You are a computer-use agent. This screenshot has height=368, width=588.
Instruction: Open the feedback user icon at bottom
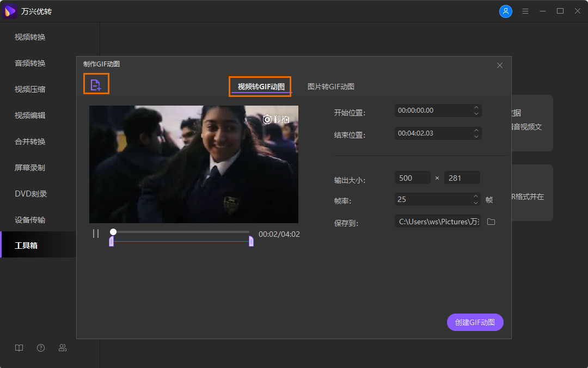pyautogui.click(x=63, y=348)
